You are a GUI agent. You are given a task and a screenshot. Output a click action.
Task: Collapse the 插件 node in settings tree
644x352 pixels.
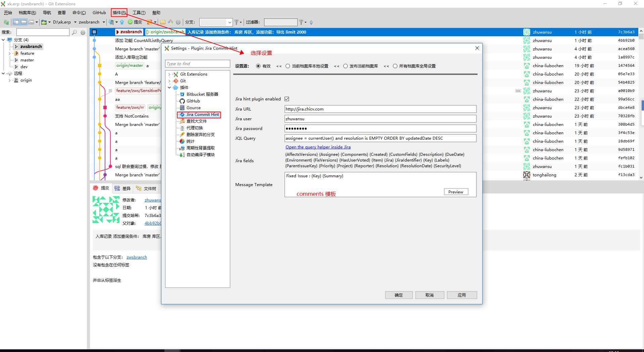pos(169,88)
